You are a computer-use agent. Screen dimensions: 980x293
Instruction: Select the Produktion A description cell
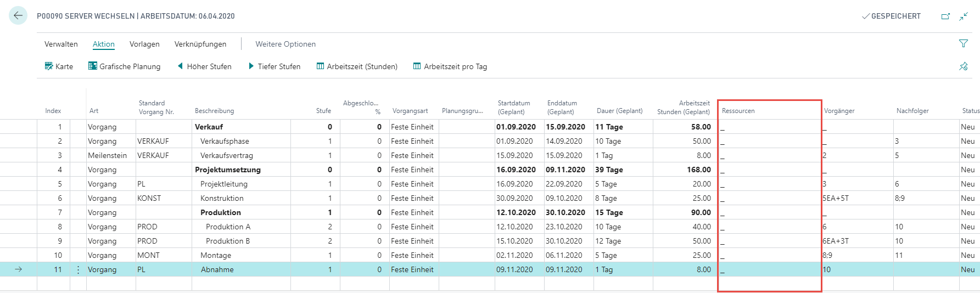click(241, 227)
